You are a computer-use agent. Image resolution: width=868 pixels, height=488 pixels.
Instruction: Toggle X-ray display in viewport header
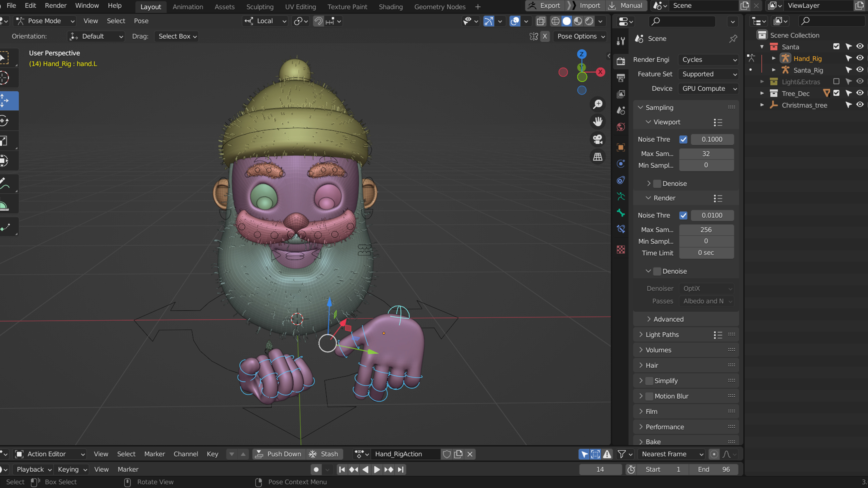[x=541, y=21]
